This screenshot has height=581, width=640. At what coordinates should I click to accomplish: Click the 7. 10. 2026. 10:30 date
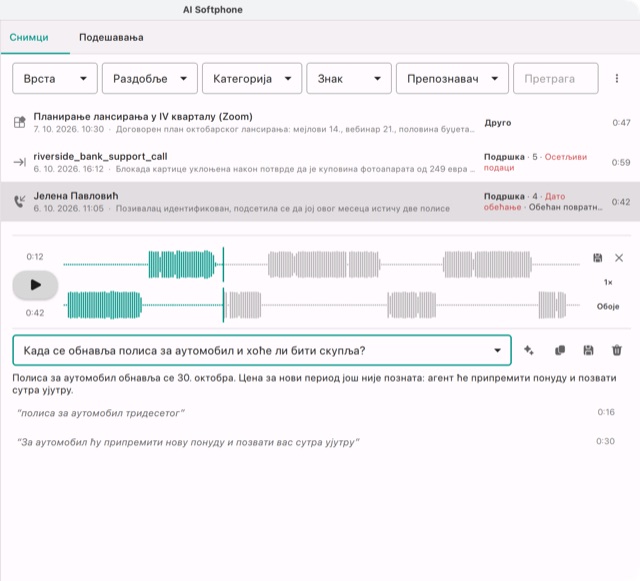(69, 129)
